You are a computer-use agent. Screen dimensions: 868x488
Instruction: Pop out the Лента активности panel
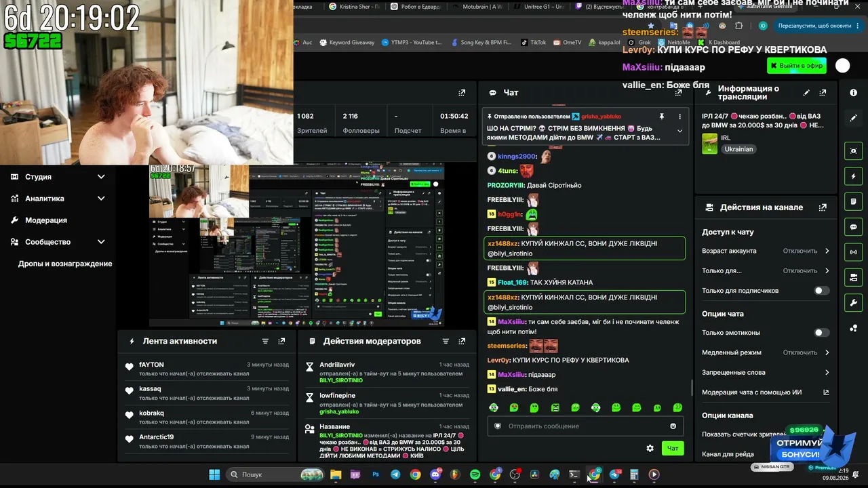point(281,342)
